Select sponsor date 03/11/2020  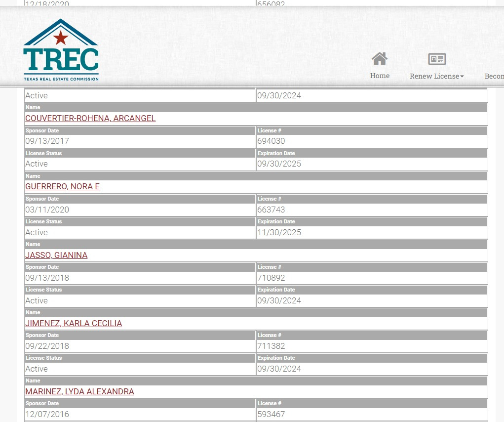(47, 210)
